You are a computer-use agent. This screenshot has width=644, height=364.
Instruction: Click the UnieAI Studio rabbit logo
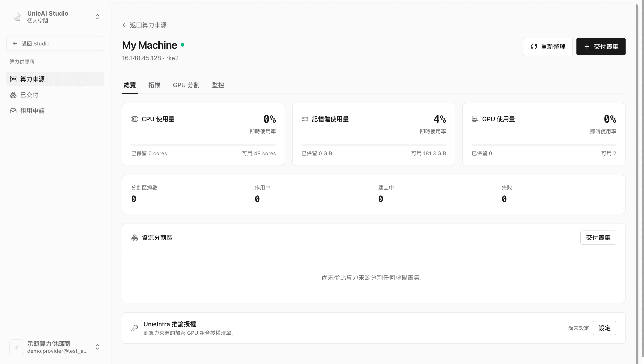[18, 17]
